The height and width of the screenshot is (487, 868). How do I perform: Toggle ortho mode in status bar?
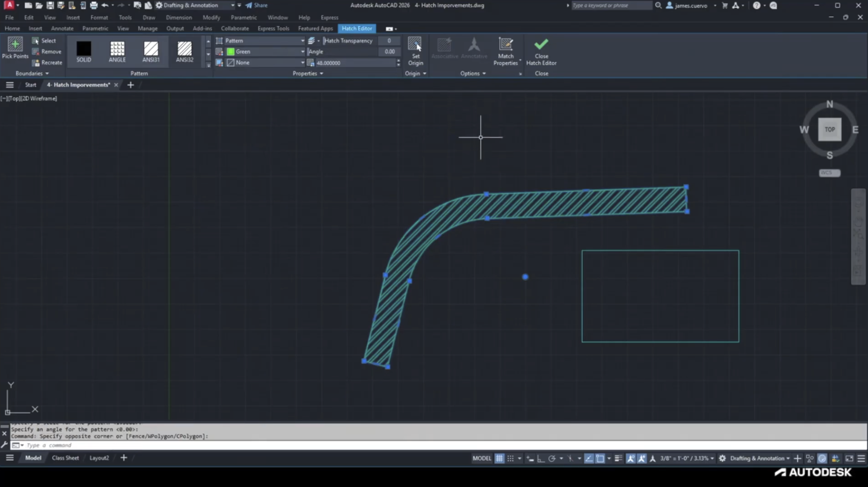tap(541, 458)
